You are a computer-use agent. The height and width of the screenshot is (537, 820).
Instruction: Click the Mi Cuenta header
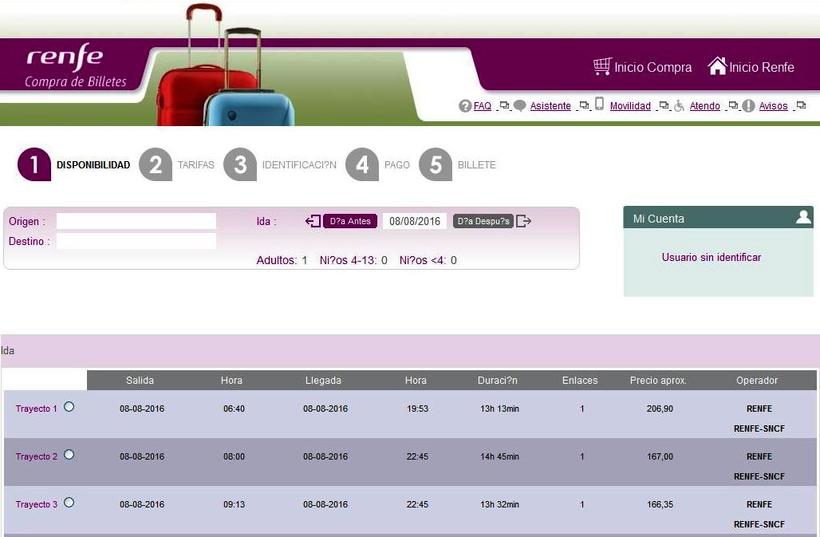[718, 218]
